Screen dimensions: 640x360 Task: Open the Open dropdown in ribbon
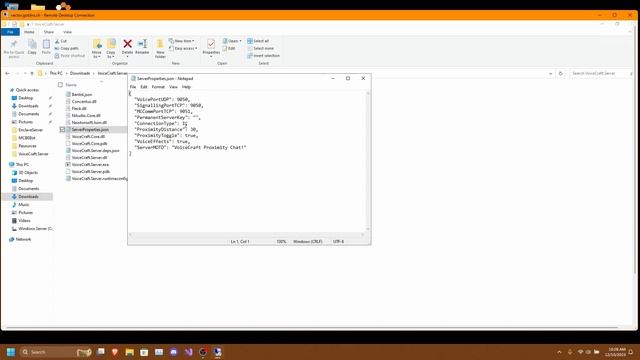click(x=232, y=41)
